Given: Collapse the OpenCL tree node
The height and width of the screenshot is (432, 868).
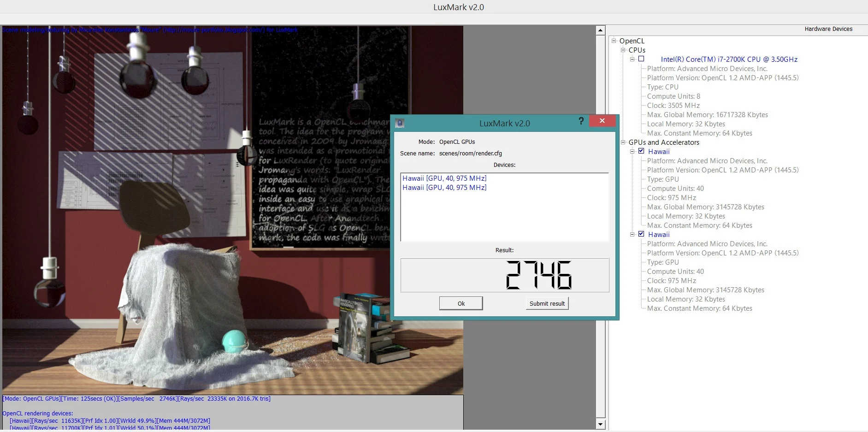Looking at the screenshot, I should click(614, 41).
